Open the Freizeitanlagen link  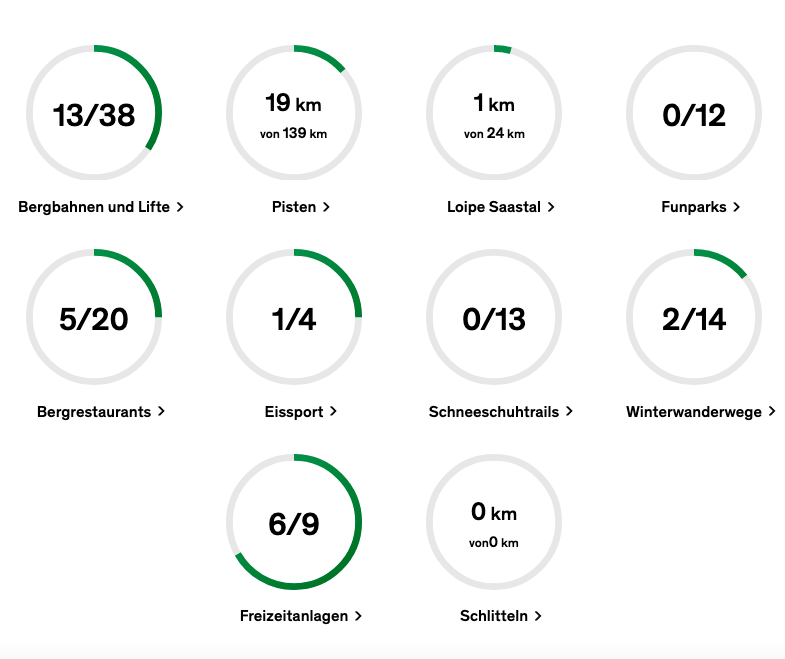click(300, 615)
